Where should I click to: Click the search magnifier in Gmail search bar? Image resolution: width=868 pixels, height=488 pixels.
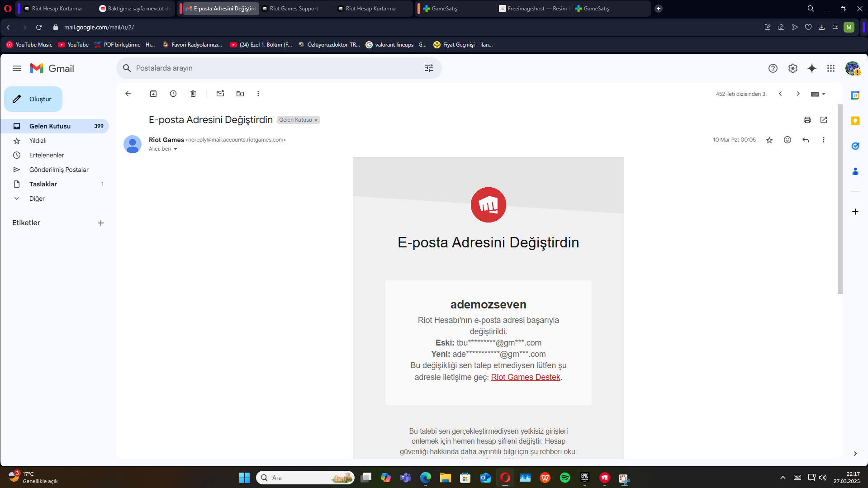click(x=127, y=68)
